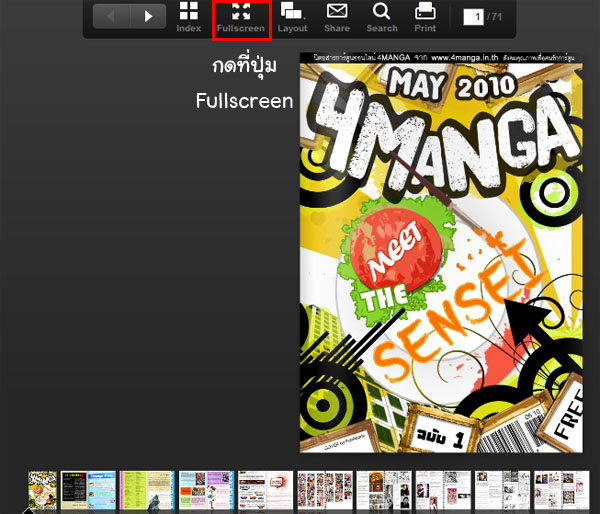The height and width of the screenshot is (514, 600).
Task: Go to the previous page arrow
Action: coord(111,16)
